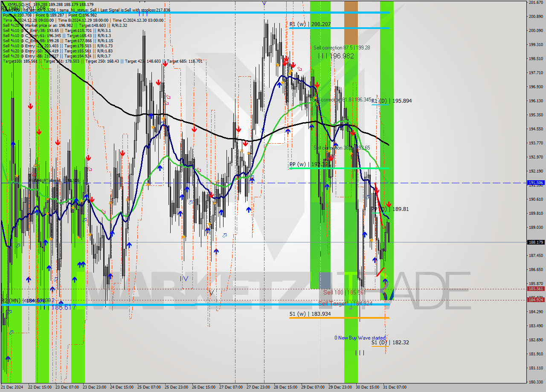The width and height of the screenshot is (546, 392).
Task: Select the 181.110 price axis value
Action: 536,368
